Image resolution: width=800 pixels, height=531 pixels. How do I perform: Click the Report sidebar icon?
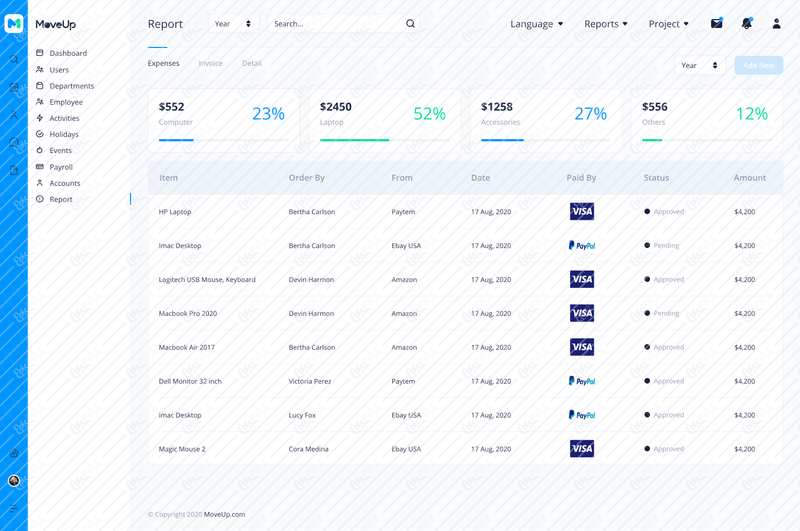click(40, 199)
